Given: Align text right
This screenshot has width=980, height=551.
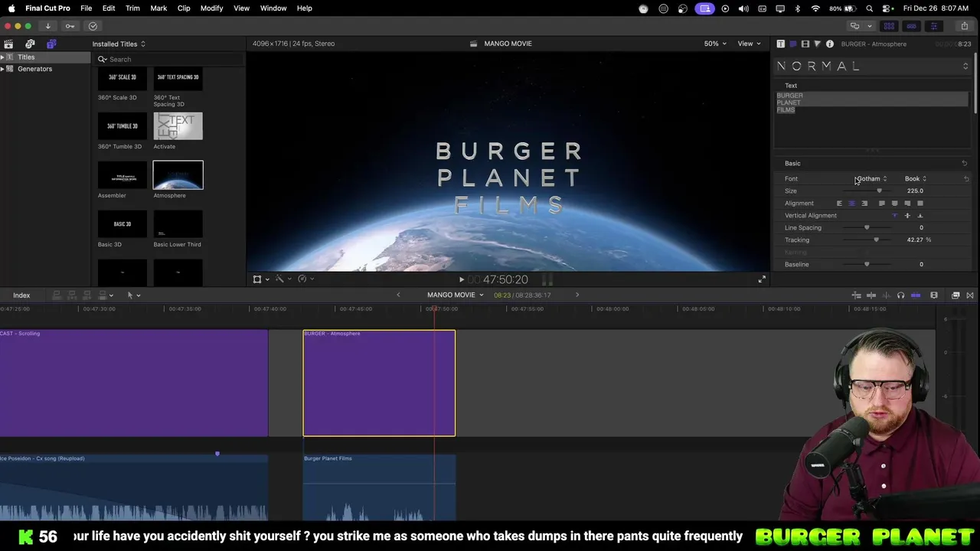Looking at the screenshot, I should click(x=864, y=204).
